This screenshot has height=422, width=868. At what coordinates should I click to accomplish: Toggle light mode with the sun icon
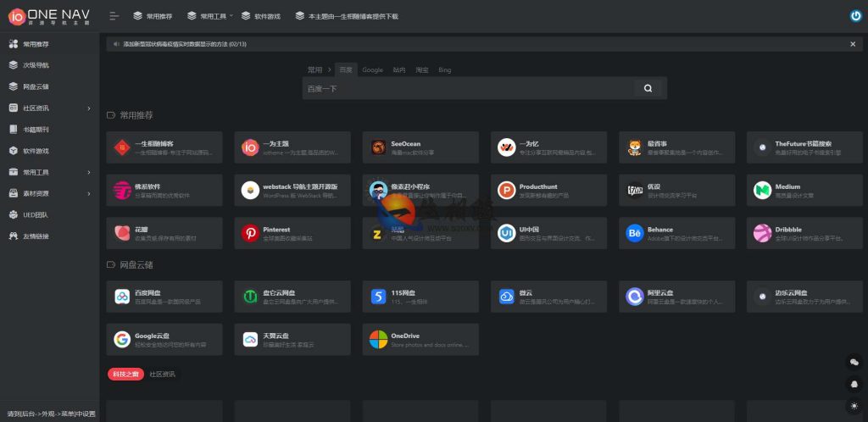854,405
